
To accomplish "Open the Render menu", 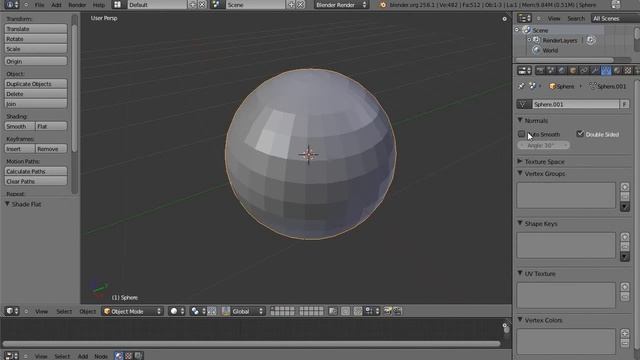I will [x=77, y=5].
